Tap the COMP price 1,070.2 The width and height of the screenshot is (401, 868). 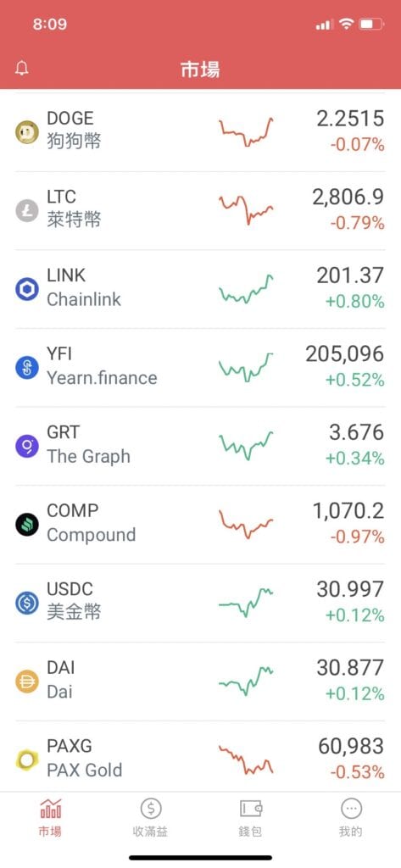[348, 511]
